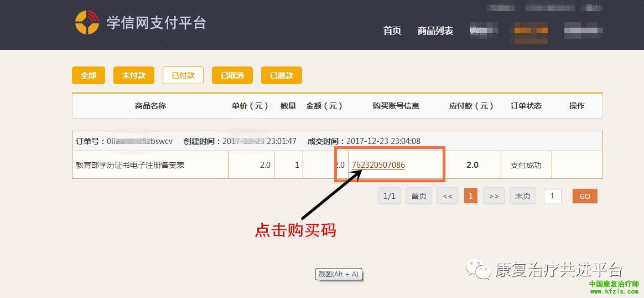This screenshot has width=644, height=298.
Task: Click the 成交时间 2017-12-23 23:04:08 text
Action: coord(364,141)
